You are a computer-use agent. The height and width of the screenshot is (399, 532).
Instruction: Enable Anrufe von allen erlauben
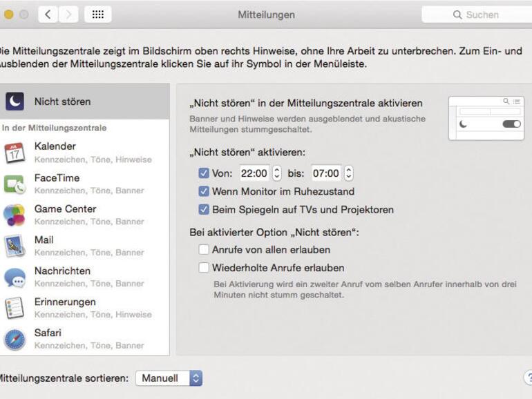tap(204, 249)
